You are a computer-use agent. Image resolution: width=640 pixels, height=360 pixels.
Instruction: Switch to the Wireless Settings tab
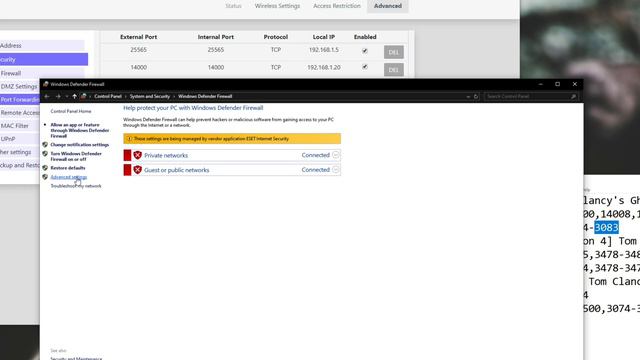coord(277,6)
